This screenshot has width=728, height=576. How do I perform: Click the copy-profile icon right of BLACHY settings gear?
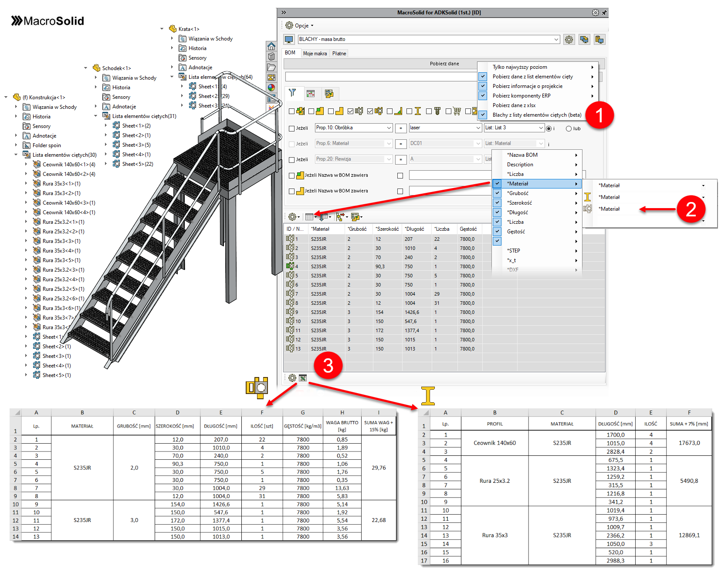pyautogui.click(x=584, y=40)
